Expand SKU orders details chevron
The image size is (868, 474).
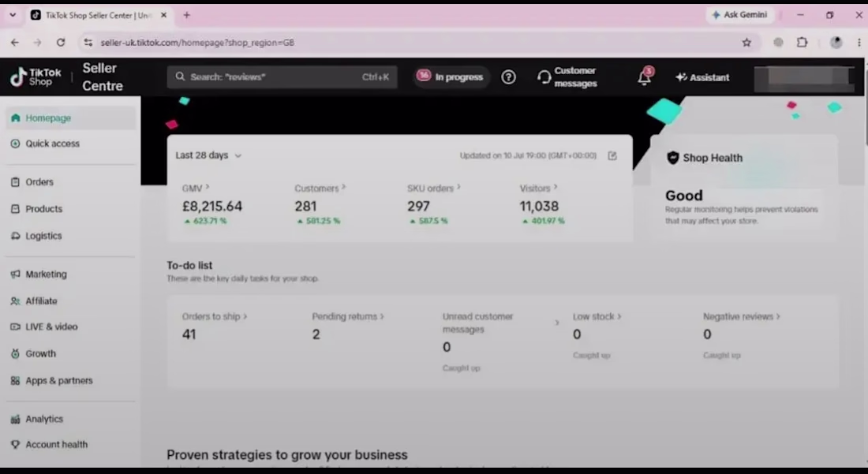(x=458, y=187)
